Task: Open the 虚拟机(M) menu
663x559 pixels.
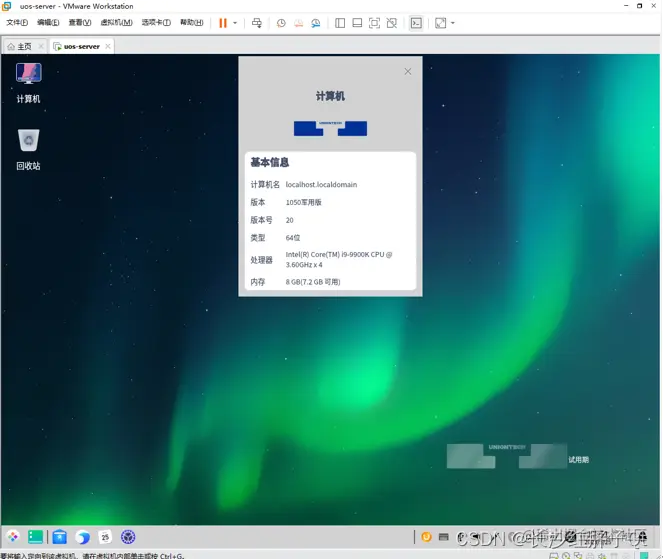Action: click(x=116, y=22)
